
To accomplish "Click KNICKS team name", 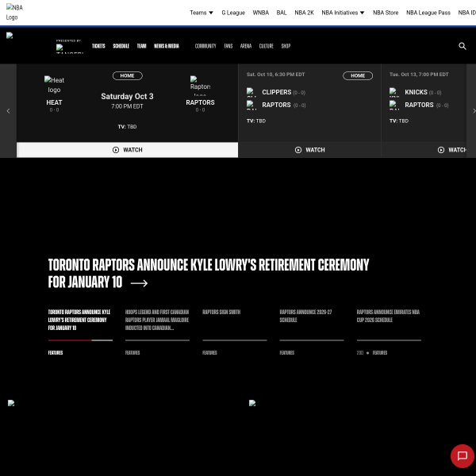I will [x=416, y=92].
